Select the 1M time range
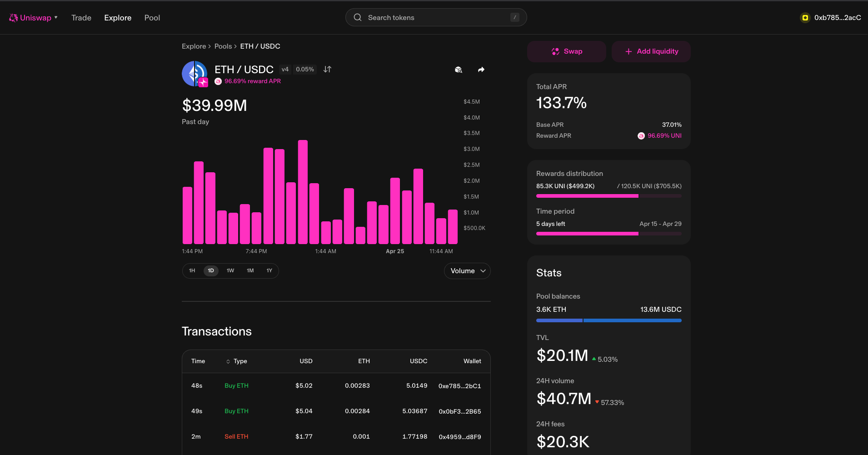This screenshot has width=868, height=455. point(250,271)
